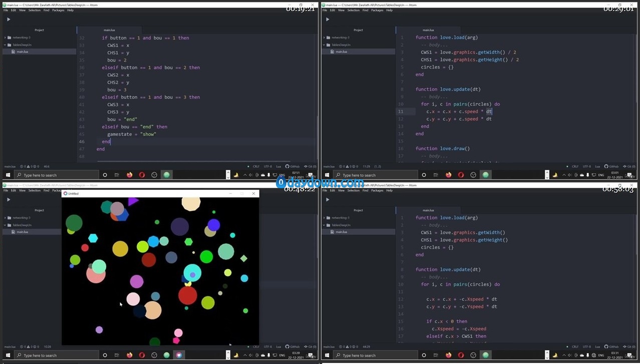
Task: Click cursor position 46:6 in status bar
Action: point(46,166)
